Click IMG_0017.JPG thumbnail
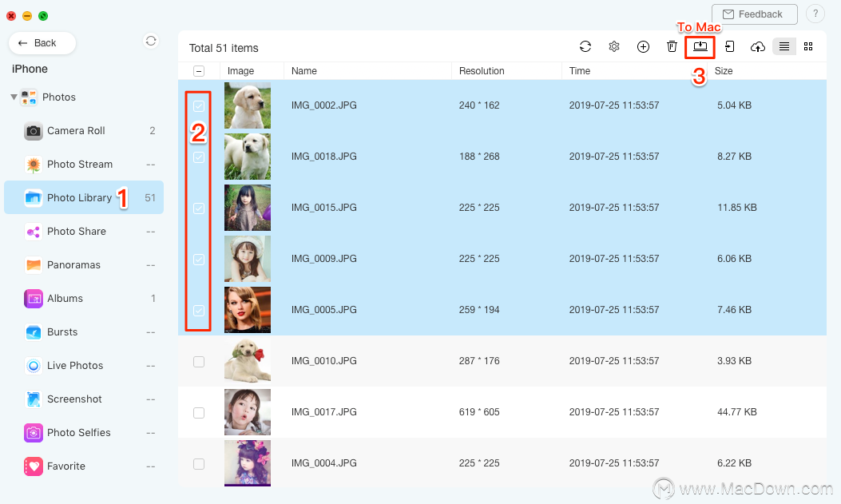841x504 pixels. coord(248,412)
